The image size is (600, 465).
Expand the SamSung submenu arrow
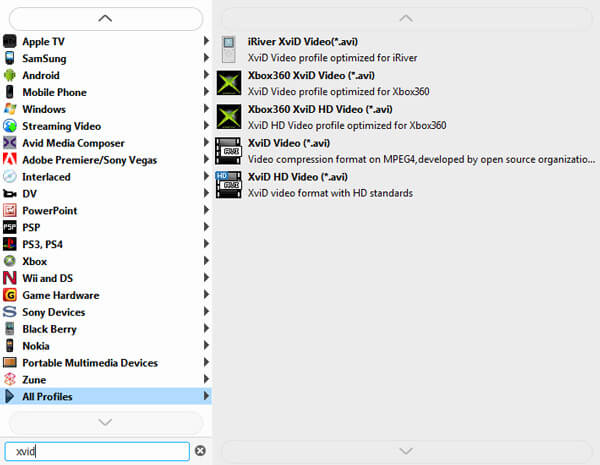pos(206,58)
